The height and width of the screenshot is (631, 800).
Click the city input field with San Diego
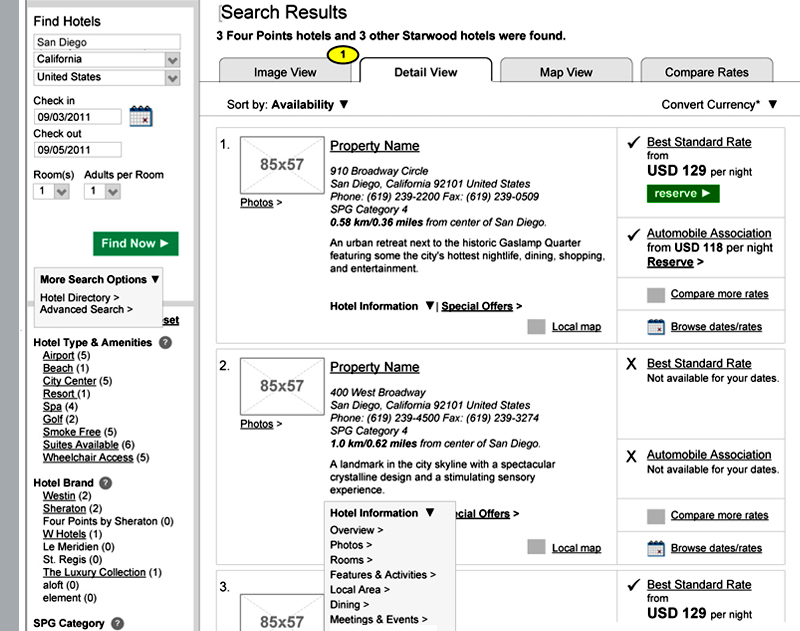pyautogui.click(x=106, y=43)
